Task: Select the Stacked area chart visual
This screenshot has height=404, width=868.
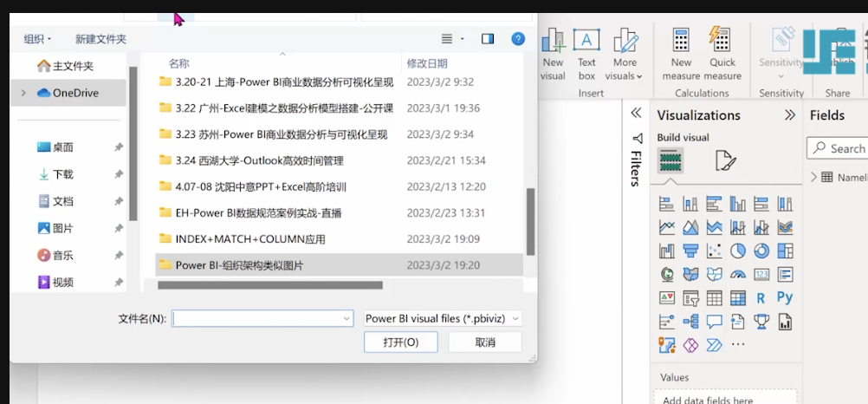Action: [x=714, y=227]
